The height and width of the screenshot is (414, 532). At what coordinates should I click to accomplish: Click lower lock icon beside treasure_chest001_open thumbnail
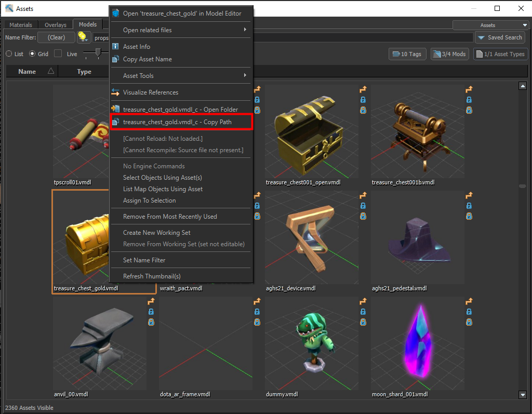pyautogui.click(x=363, y=110)
